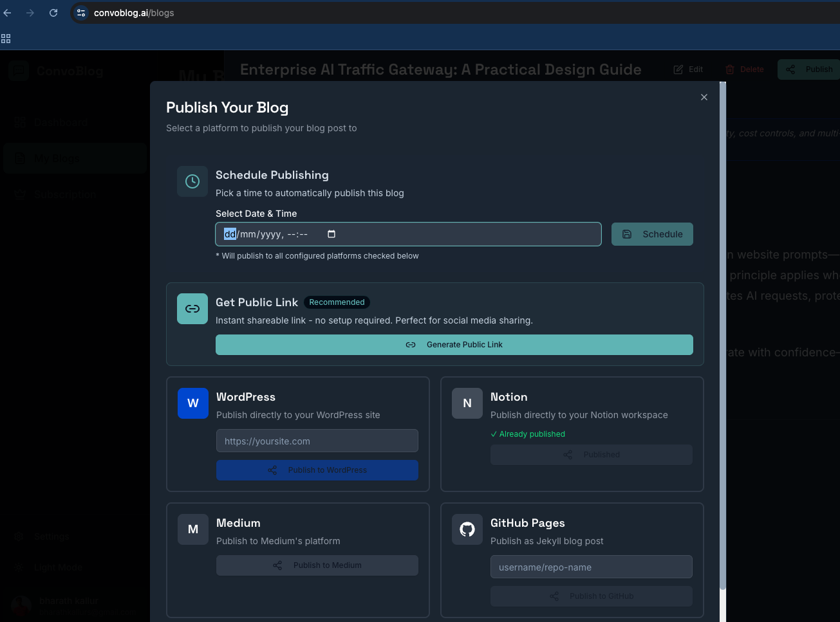This screenshot has height=622, width=840.
Task: Open Settings in dimmed sidebar
Action: click(x=75, y=536)
